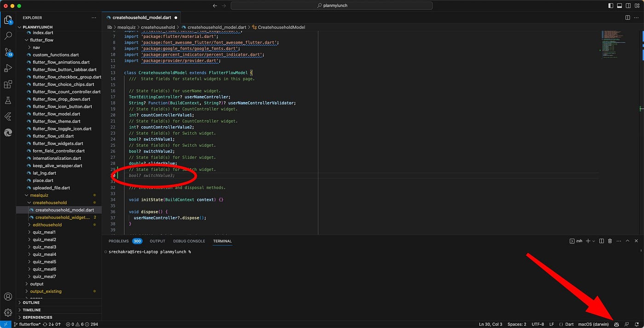The image size is (644, 328).
Task: Open the Accounts menu icon
Action: [8, 297]
